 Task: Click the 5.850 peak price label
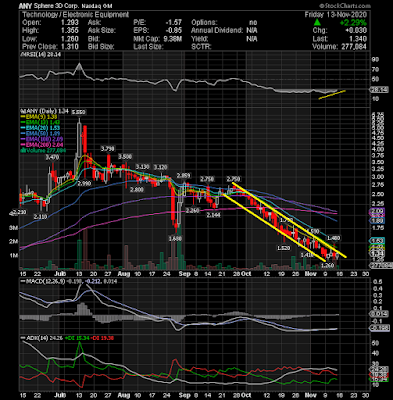click(78, 112)
